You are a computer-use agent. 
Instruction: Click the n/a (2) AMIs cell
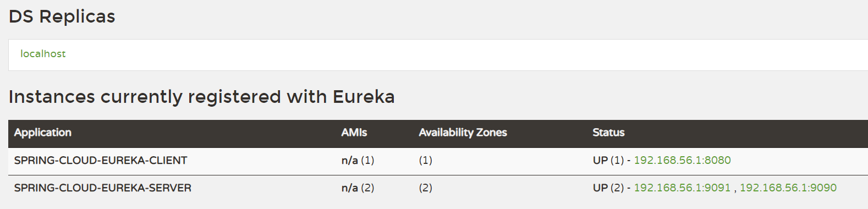coord(358,188)
